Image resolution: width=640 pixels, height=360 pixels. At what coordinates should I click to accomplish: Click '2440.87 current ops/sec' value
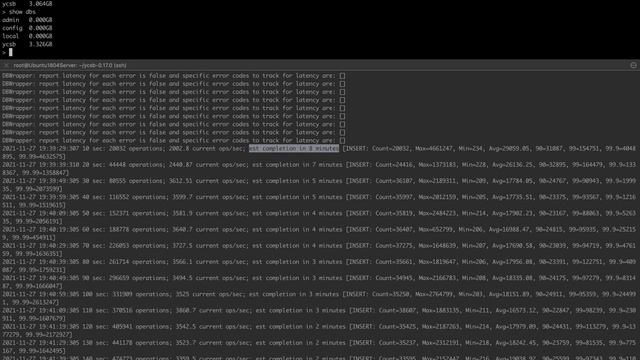(x=207, y=165)
